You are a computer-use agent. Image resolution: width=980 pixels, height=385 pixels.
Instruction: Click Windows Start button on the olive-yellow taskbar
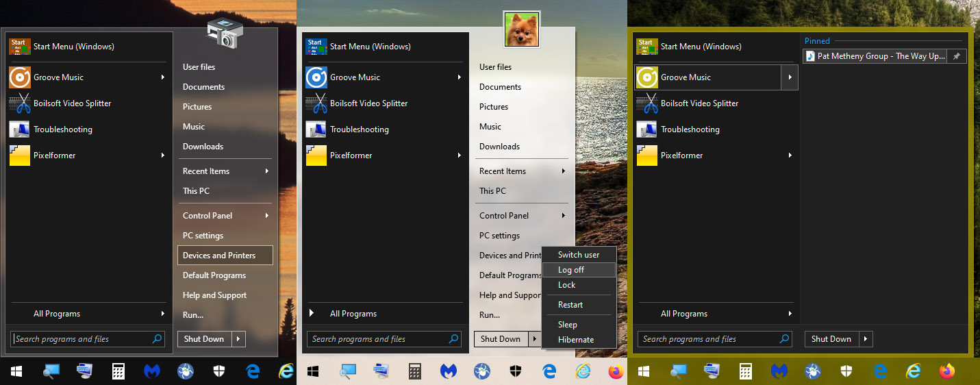pos(644,371)
